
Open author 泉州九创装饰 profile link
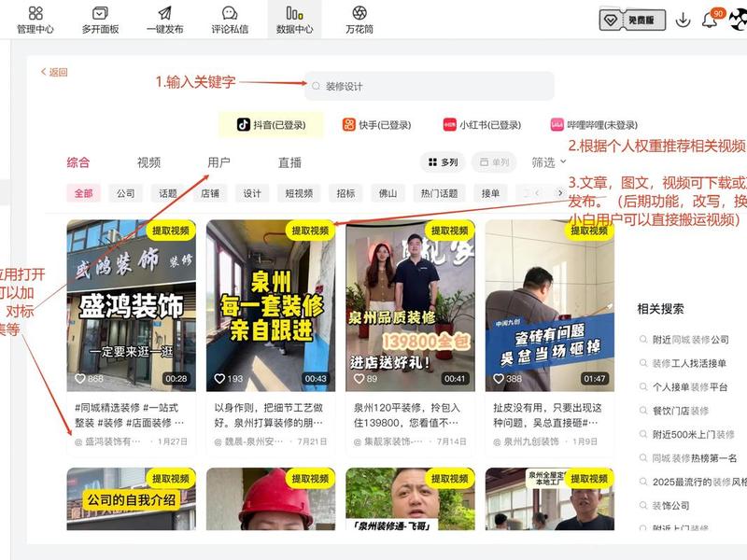coord(526,441)
